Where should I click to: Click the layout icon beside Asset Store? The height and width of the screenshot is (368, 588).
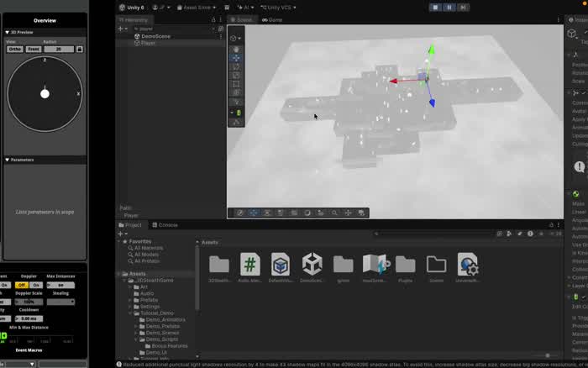227,7
